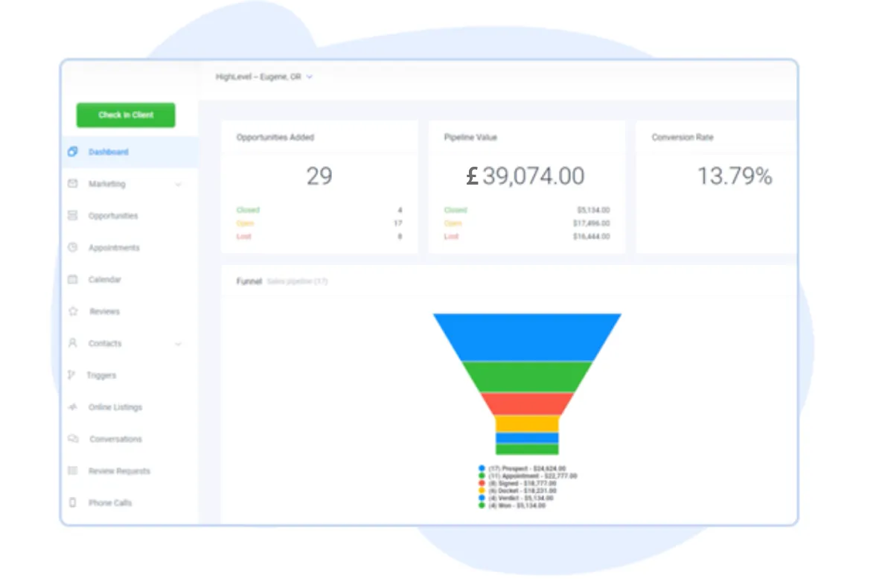The height and width of the screenshot is (588, 882).
Task: Expand the Contacts submenu chevron
Action: point(179,344)
